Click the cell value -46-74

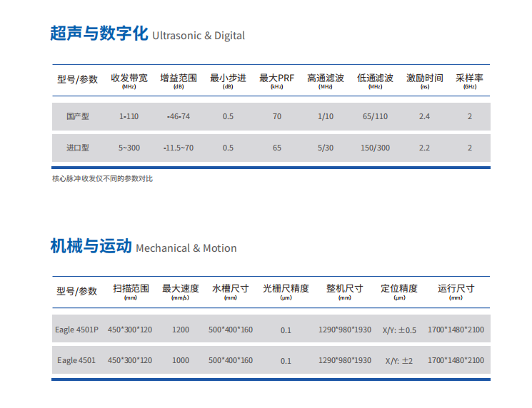pos(179,116)
